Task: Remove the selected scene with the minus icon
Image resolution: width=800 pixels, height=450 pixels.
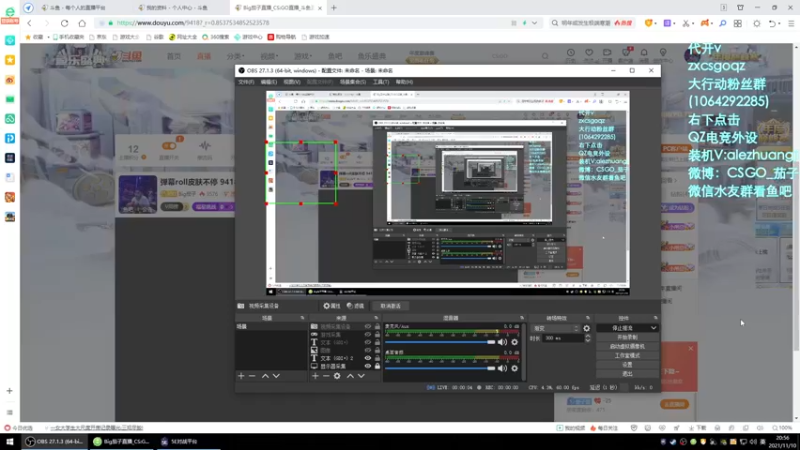Action: coord(252,376)
